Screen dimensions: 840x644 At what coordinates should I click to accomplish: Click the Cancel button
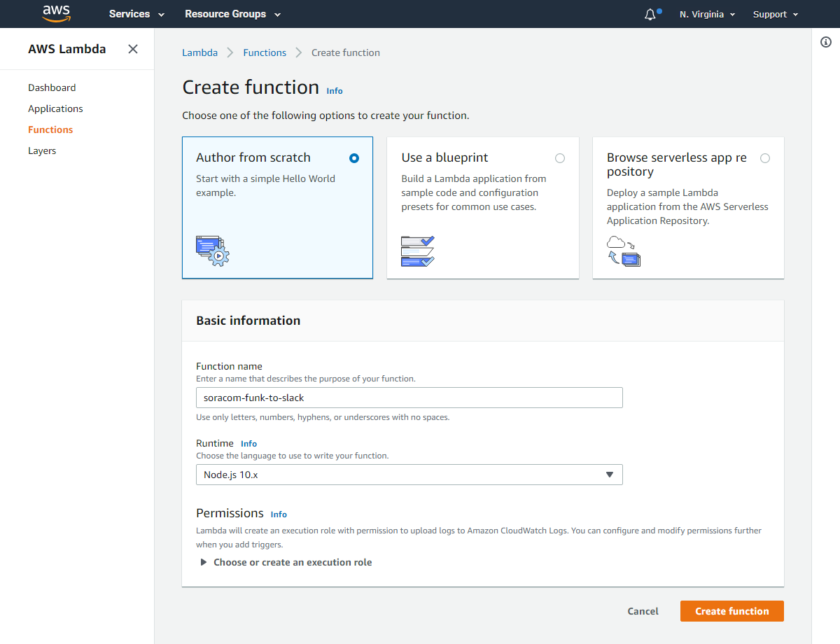pyautogui.click(x=643, y=611)
